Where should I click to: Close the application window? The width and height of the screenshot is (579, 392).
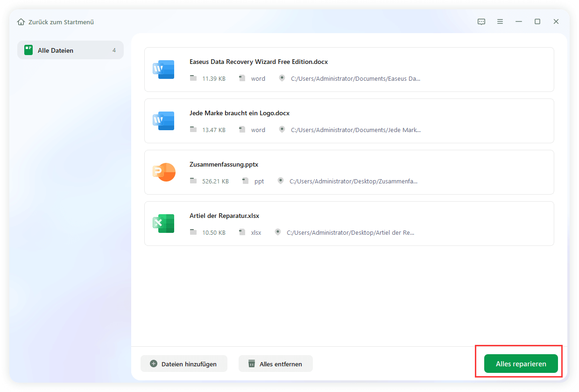point(556,22)
